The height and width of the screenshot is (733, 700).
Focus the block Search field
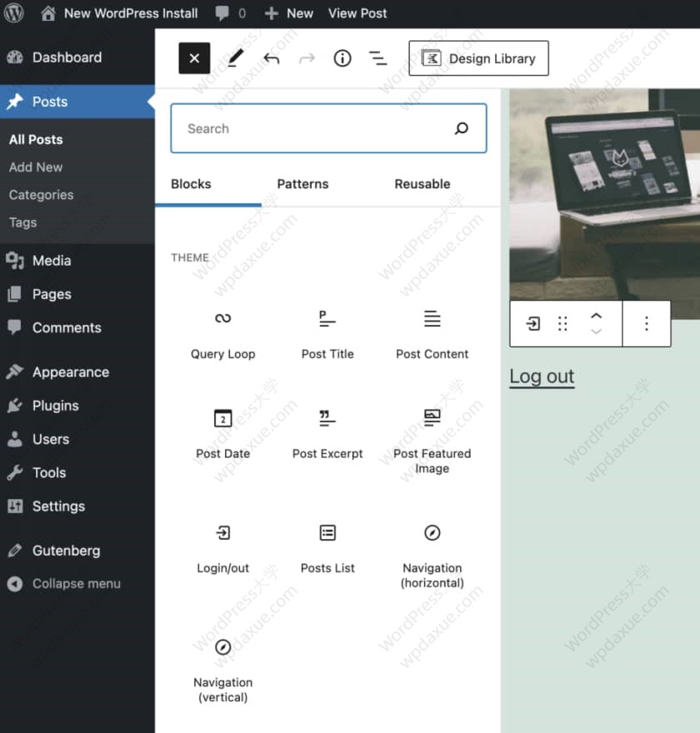(x=328, y=128)
